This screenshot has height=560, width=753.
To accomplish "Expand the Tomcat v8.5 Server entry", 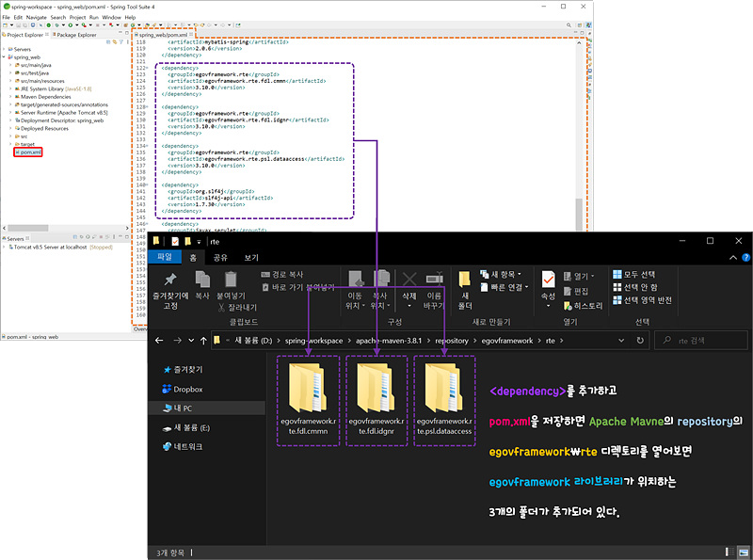I will 5,247.
